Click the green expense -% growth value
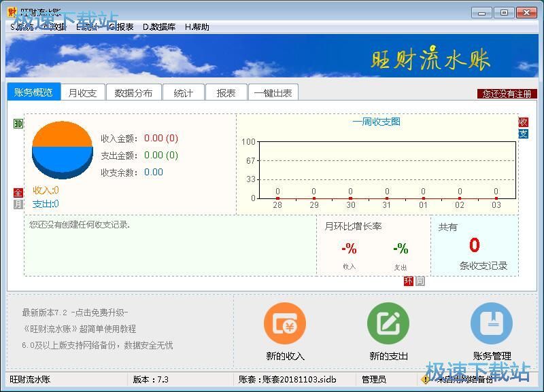This screenshot has width=544, height=392. (401, 248)
